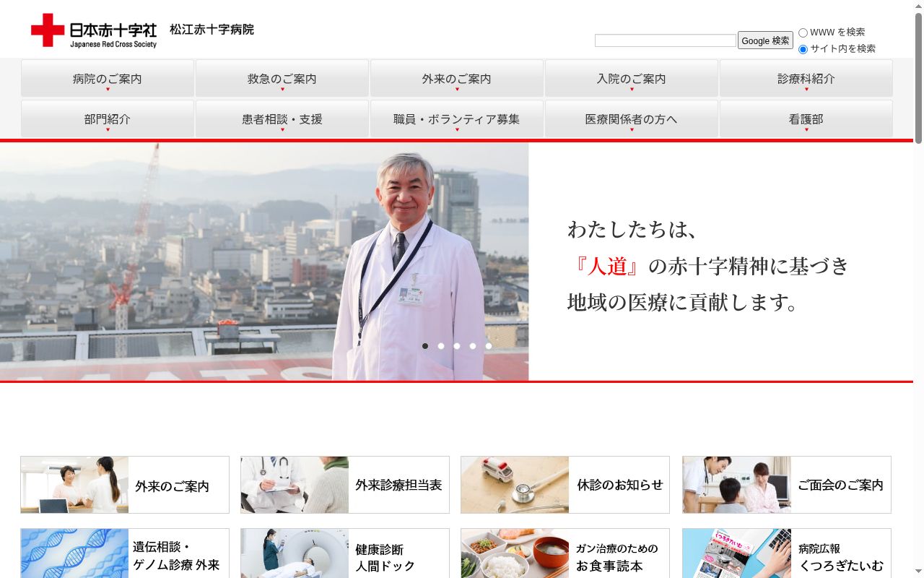The width and height of the screenshot is (924, 578).
Task: Select the WWW を検索 radio button
Action: pos(803,33)
